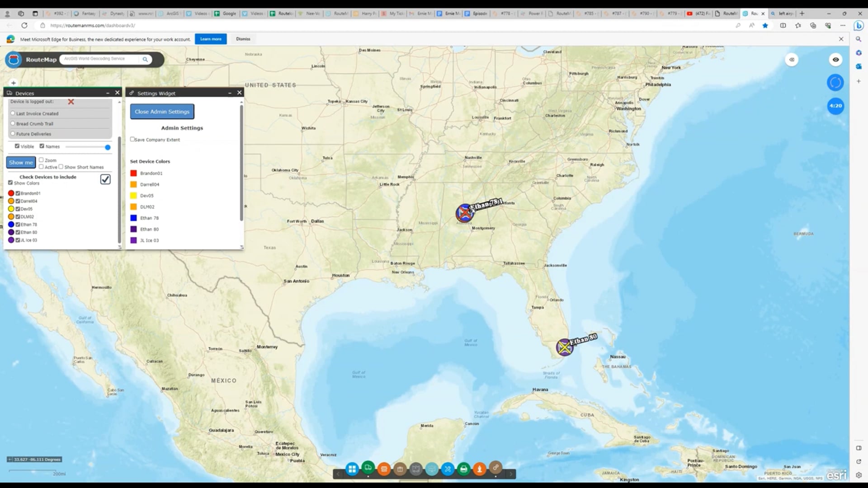Viewport: 868px width, 488px height.
Task: Click the Settings Widget vertical scrollbar
Action: click(x=241, y=163)
